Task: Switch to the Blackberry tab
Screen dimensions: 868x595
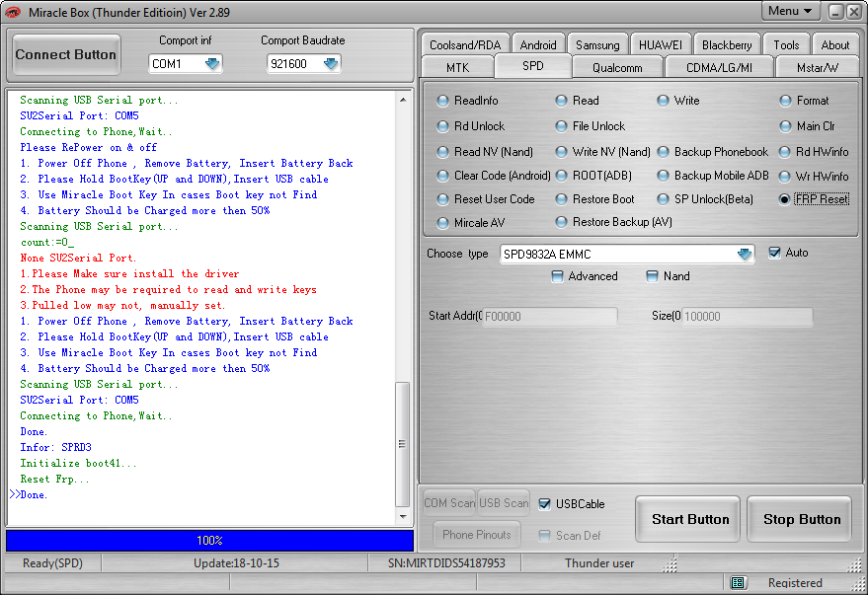Action: click(727, 44)
